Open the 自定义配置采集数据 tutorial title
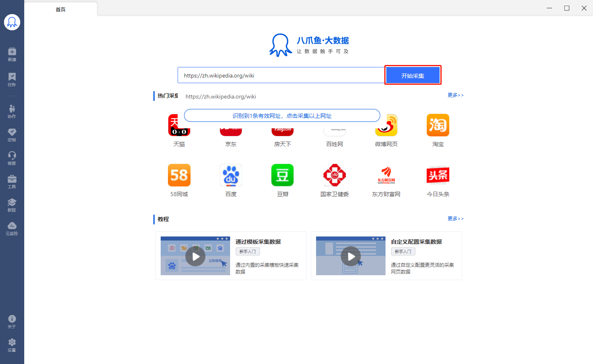Screen dimensions: 593x364 pos(416,242)
